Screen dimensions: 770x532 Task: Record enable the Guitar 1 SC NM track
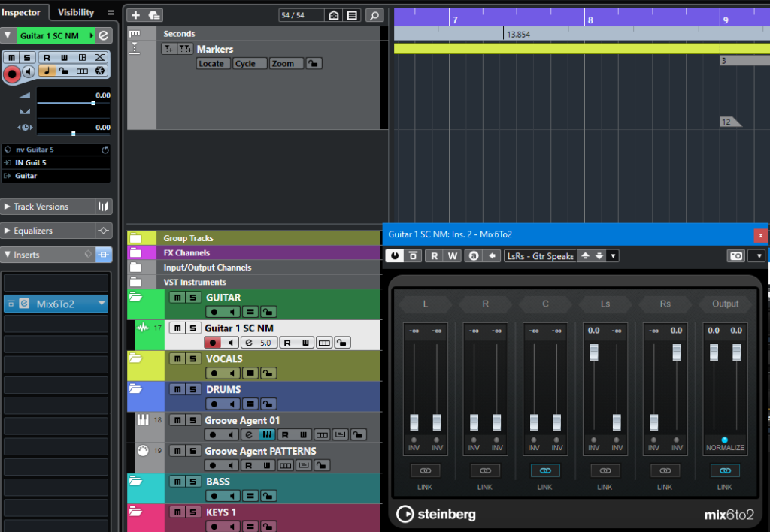point(212,343)
